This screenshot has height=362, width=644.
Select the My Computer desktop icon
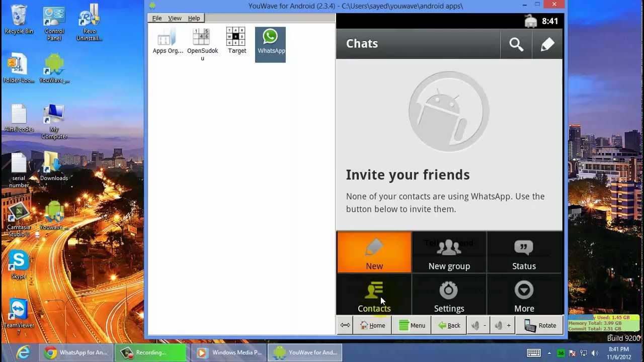click(54, 121)
